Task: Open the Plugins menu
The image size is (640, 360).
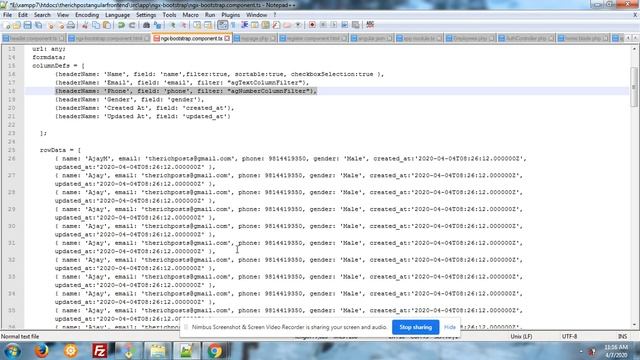Action: (231, 15)
